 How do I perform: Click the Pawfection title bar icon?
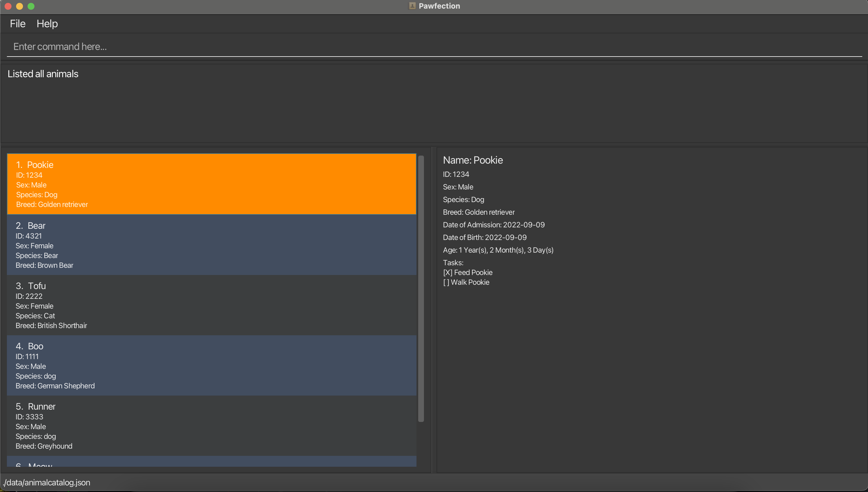(412, 6)
